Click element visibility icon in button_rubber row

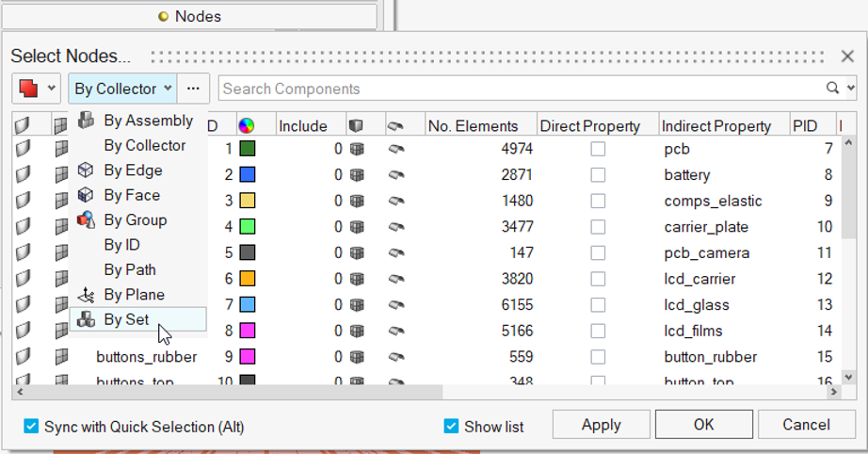pyautogui.click(x=61, y=357)
